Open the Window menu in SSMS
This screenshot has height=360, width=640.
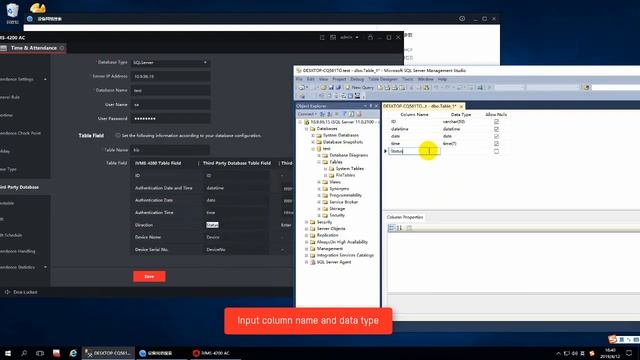(425, 79)
